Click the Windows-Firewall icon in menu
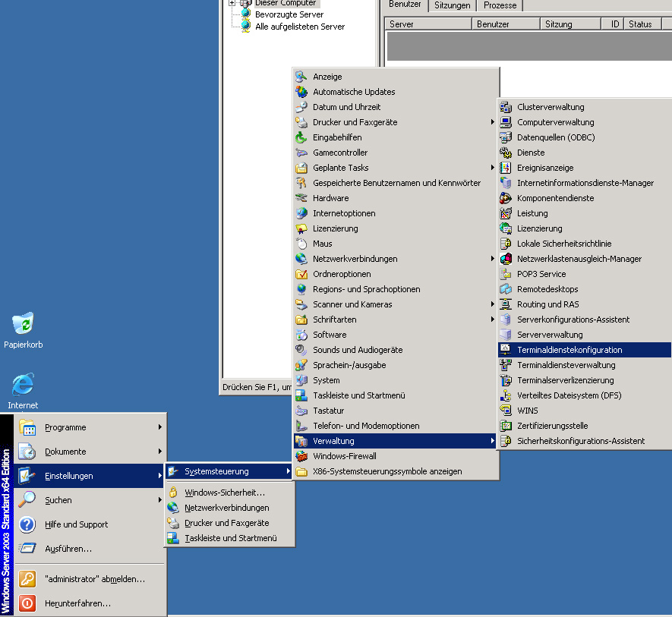672x617 pixels. click(301, 456)
